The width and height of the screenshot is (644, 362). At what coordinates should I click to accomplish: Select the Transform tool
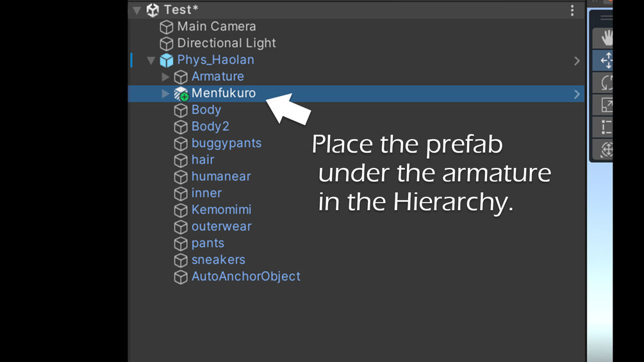coord(605,149)
